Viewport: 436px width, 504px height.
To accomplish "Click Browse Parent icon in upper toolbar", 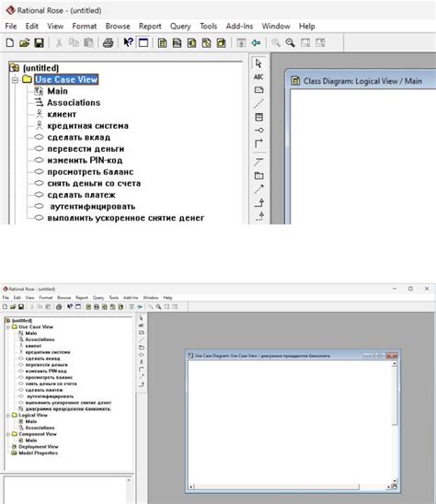I will [241, 42].
